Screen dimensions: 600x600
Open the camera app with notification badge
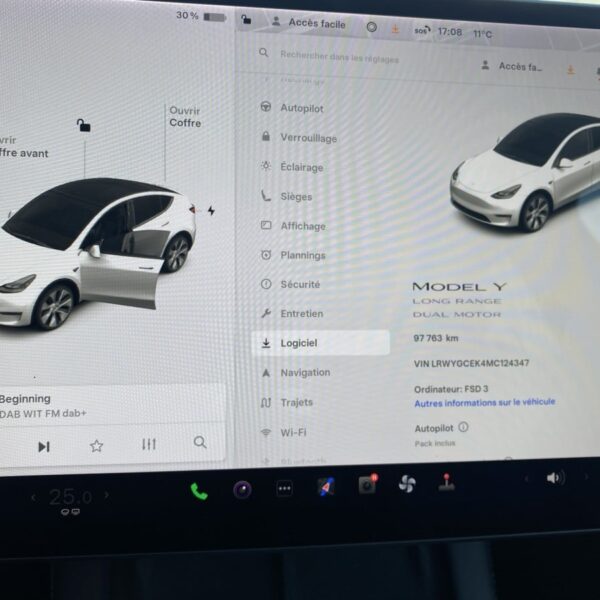click(368, 485)
